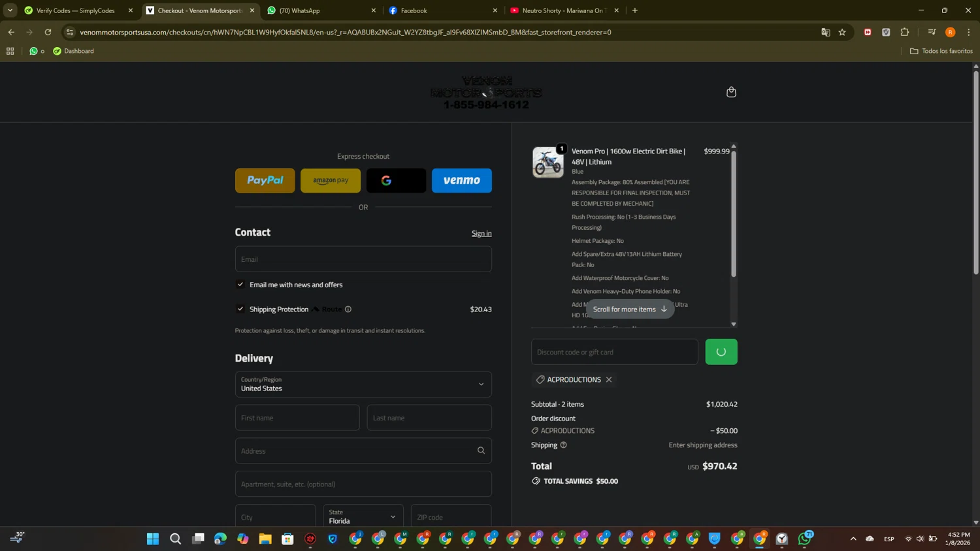Bookmark this page with the star icon
This screenshot has height=551, width=980.
(x=842, y=32)
